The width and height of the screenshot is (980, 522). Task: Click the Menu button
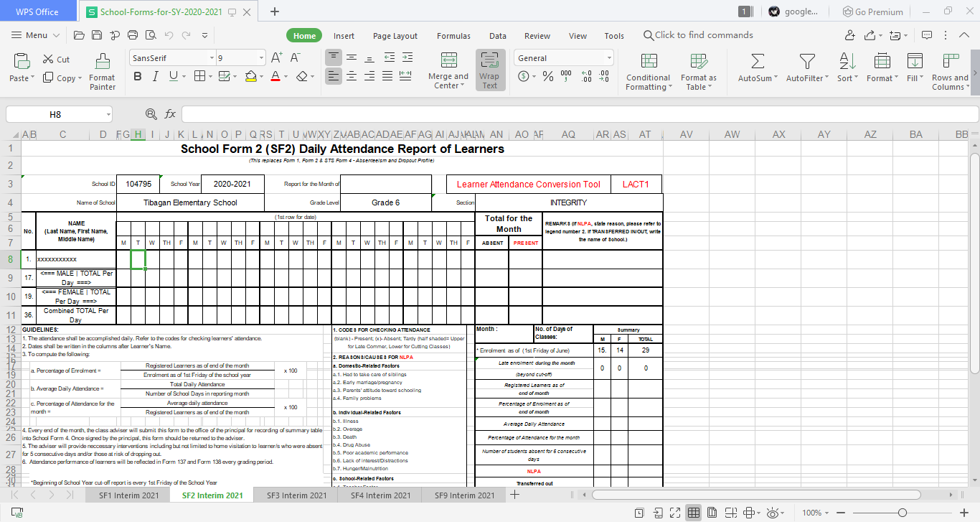[x=35, y=35]
